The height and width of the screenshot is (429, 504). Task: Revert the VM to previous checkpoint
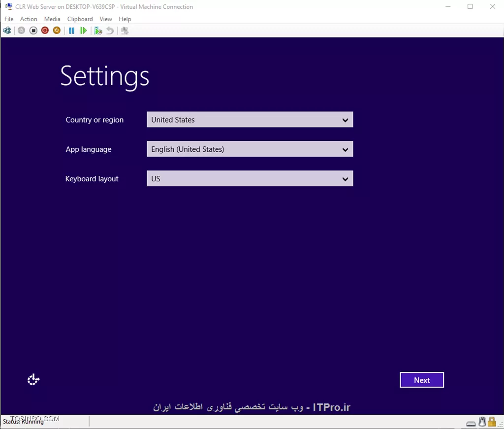110,30
